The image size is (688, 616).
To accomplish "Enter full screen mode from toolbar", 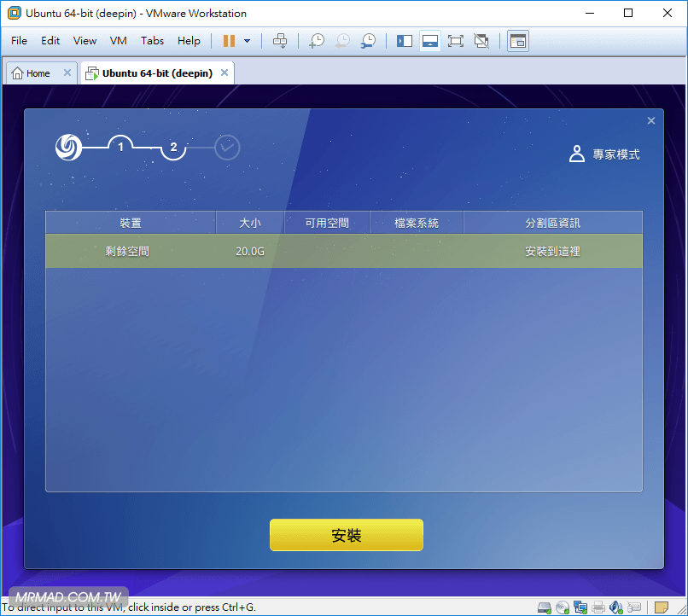I will pos(455,41).
